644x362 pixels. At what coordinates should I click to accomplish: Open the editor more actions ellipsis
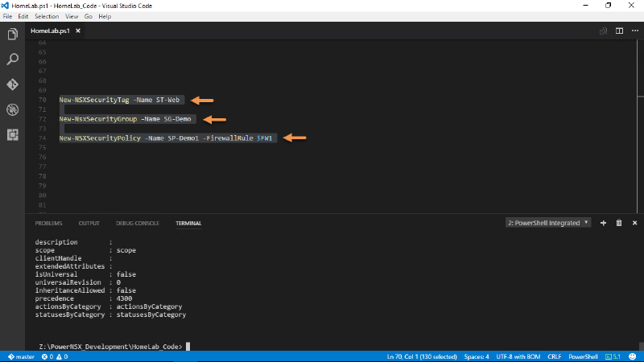(635, 31)
